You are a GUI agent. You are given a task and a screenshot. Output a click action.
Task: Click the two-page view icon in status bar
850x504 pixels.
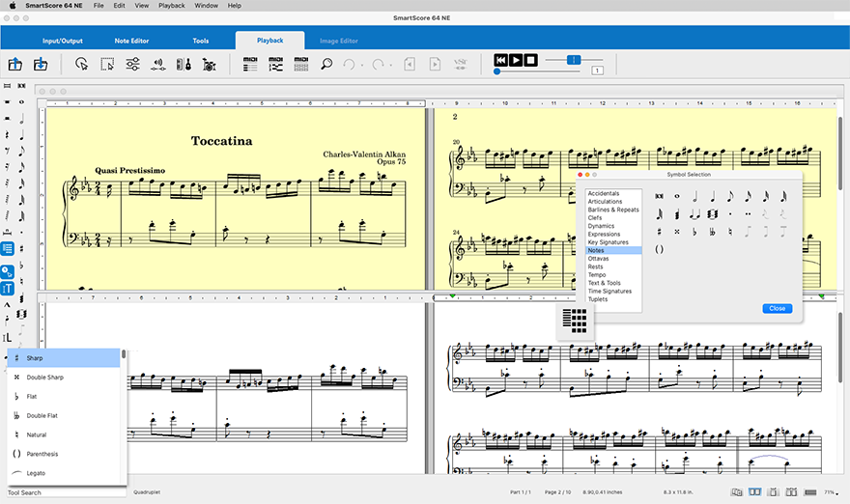click(754, 492)
